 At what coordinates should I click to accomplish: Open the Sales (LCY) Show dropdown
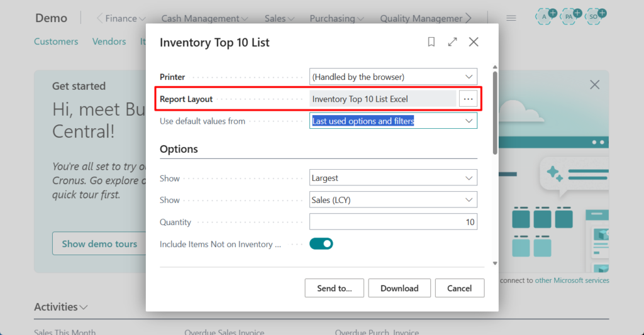[393, 200]
